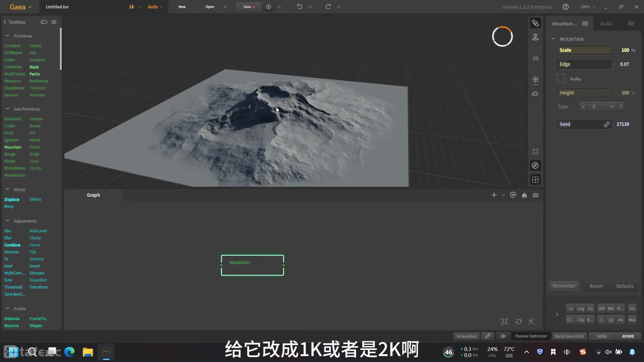
Task: Open the Toolbox hamburger menu
Action: click(x=54, y=22)
